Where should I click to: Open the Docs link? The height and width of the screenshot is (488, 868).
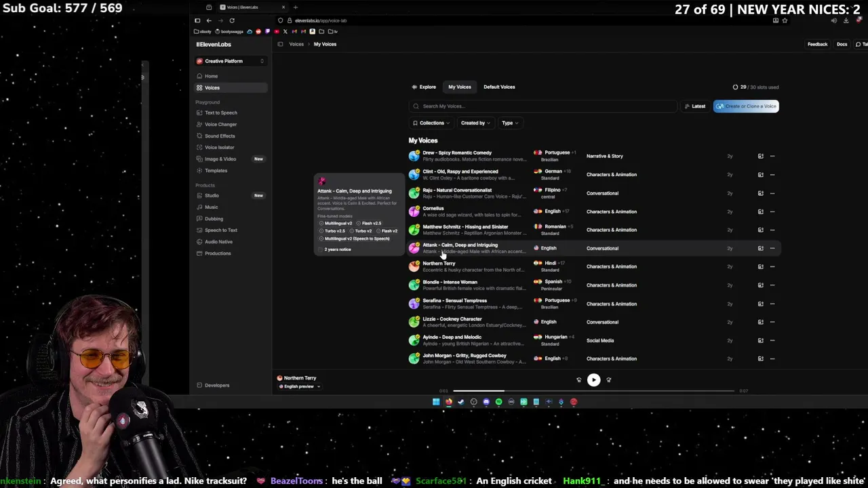click(x=842, y=44)
